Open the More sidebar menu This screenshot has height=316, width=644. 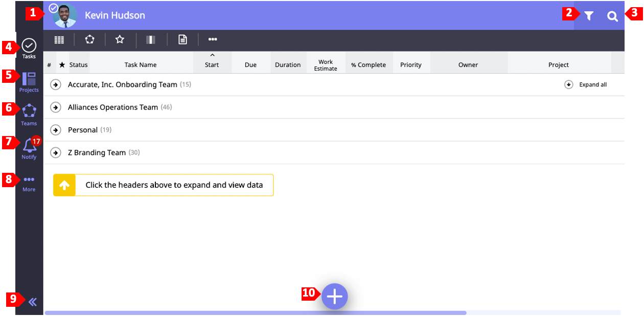[29, 183]
